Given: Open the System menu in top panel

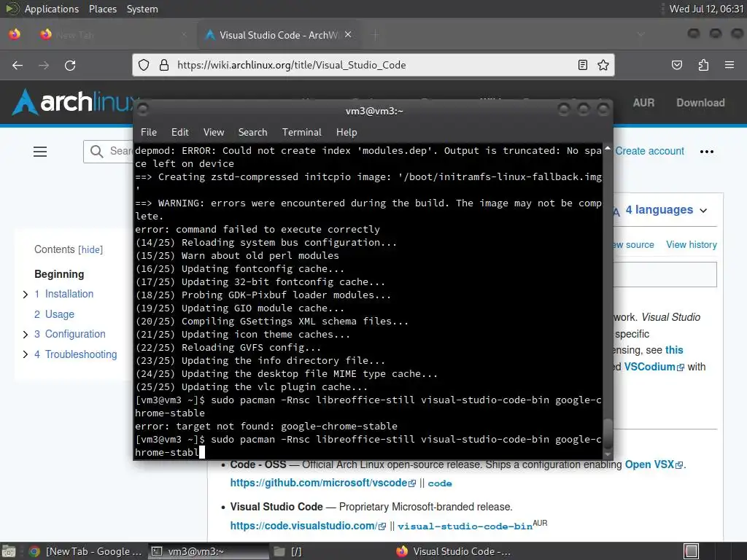Looking at the screenshot, I should [x=142, y=9].
